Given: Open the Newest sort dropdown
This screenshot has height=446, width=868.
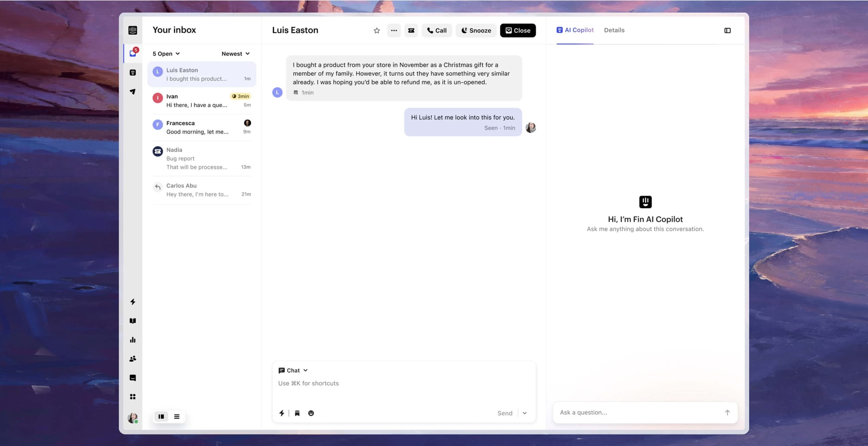Looking at the screenshot, I should point(235,53).
